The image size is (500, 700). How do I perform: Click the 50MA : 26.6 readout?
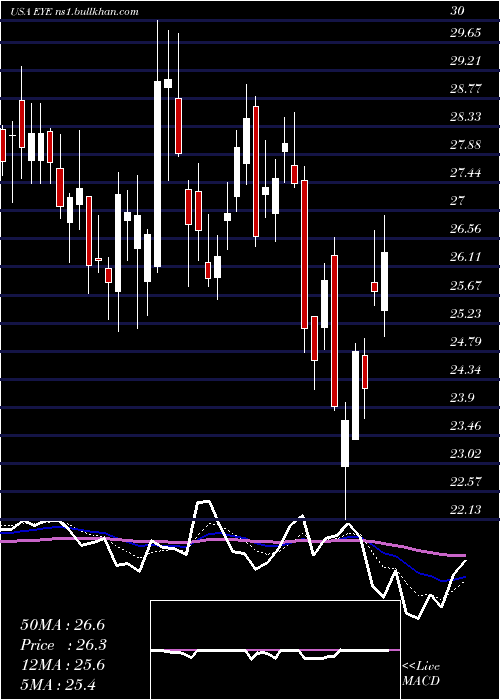pyautogui.click(x=63, y=625)
